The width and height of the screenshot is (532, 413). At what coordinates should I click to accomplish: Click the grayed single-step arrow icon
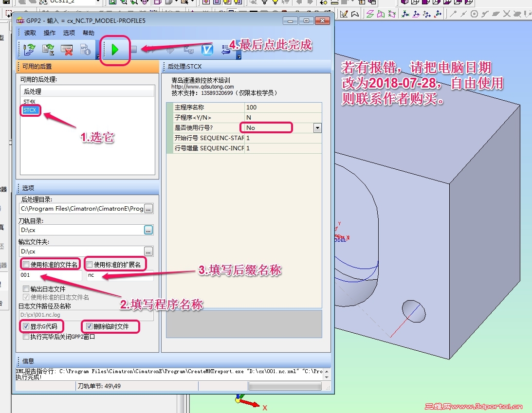pos(170,50)
